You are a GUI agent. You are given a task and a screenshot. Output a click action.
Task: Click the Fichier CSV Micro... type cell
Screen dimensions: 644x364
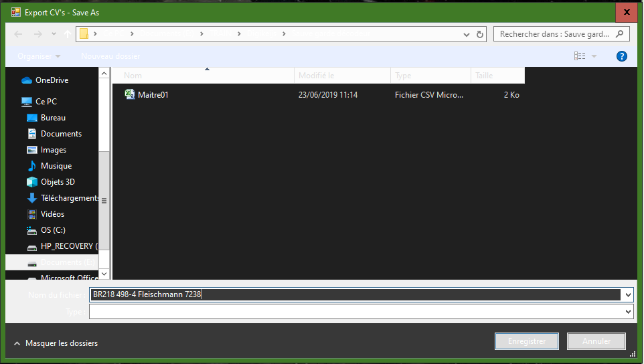tap(429, 95)
